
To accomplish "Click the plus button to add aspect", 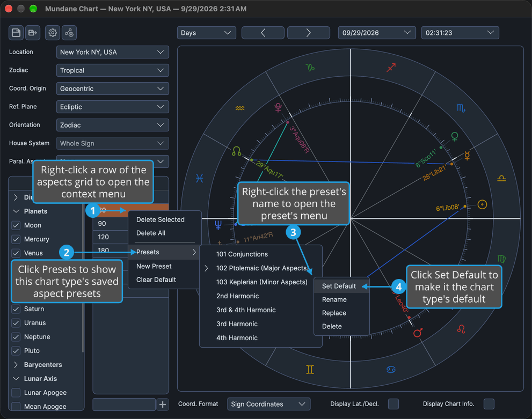I will (163, 405).
